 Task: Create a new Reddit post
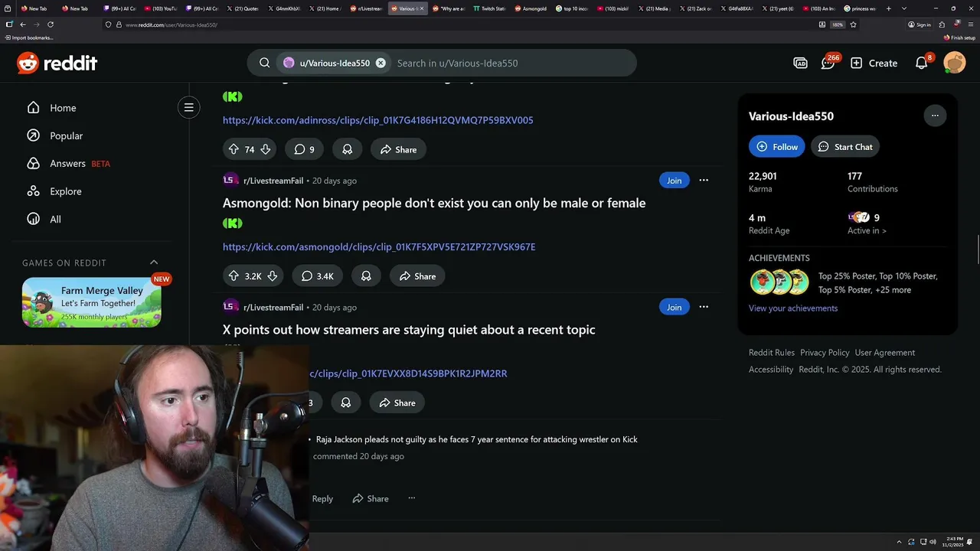pyautogui.click(x=874, y=63)
